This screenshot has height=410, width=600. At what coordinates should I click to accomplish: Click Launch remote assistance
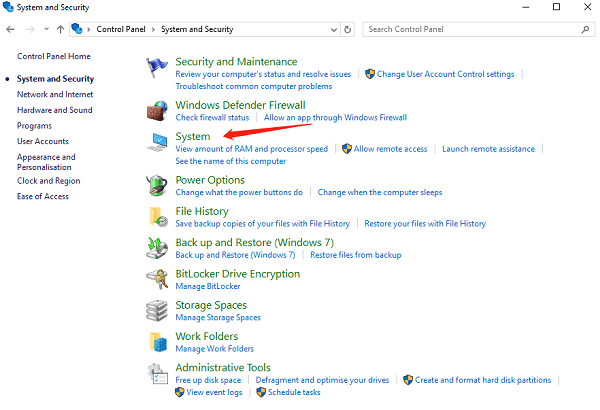pyautogui.click(x=489, y=149)
